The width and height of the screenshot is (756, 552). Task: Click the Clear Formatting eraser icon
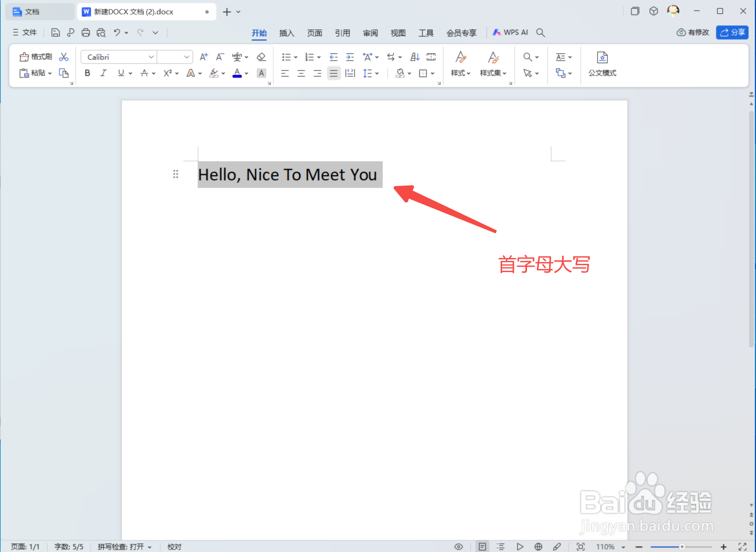tap(261, 57)
